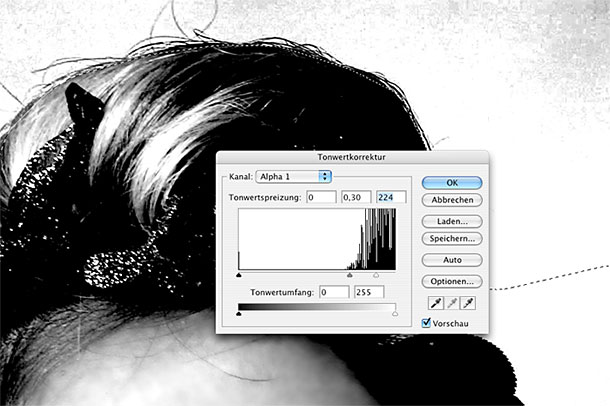Open the Kanal Alpha 1 dropdown

293,177
